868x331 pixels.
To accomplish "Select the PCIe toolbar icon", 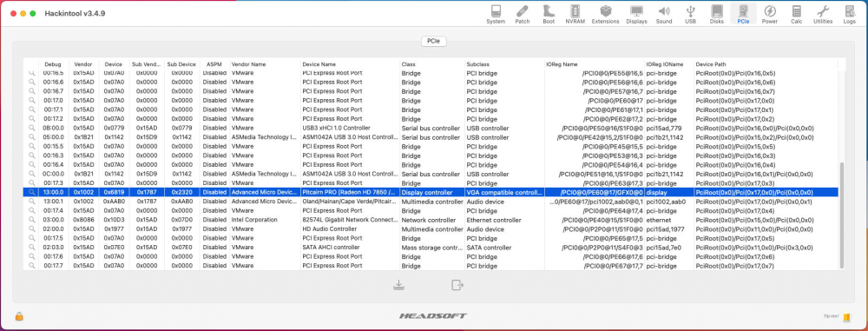I will click(744, 15).
